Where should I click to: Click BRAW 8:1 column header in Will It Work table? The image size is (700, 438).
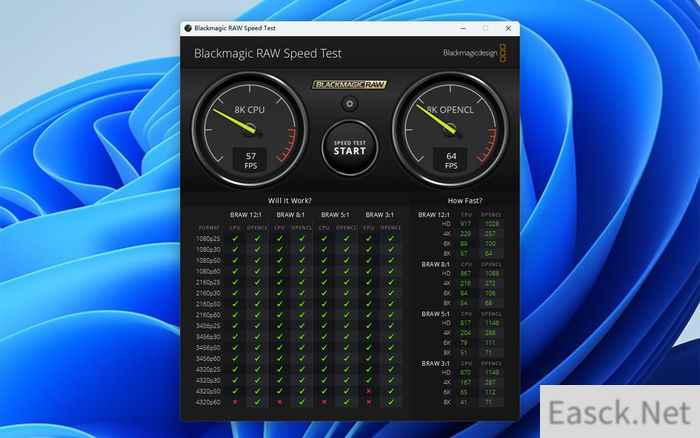(291, 215)
